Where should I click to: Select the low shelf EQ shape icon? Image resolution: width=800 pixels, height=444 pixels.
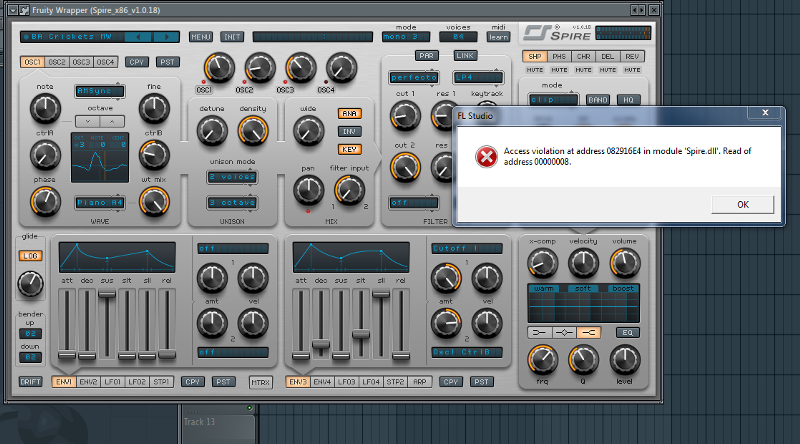[x=539, y=333]
